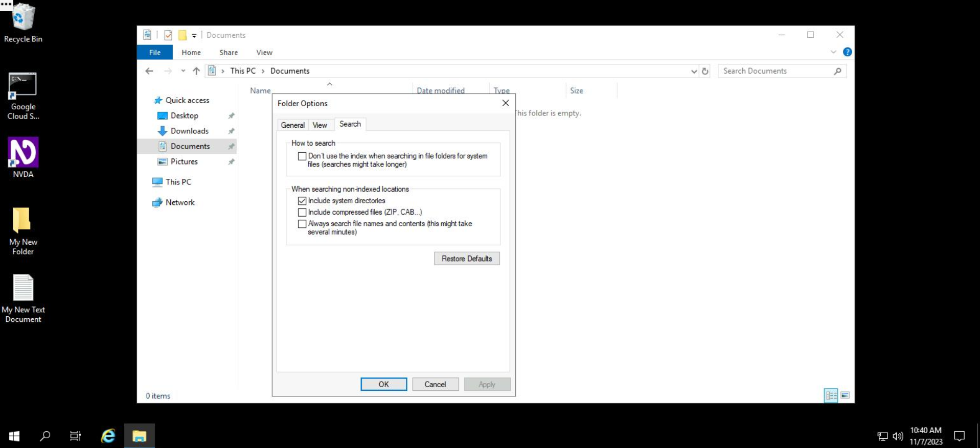Open Explorer Help question mark icon
The height and width of the screenshot is (448, 980).
[x=847, y=52]
